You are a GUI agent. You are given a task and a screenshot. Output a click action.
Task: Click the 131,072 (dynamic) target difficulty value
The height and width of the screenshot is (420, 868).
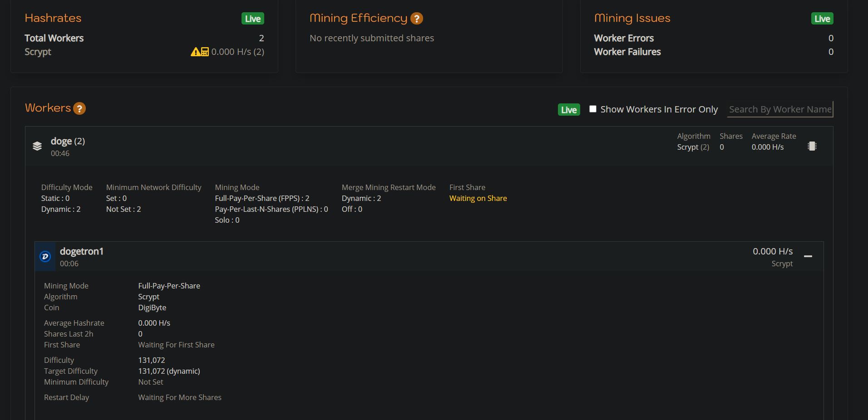coord(169,371)
